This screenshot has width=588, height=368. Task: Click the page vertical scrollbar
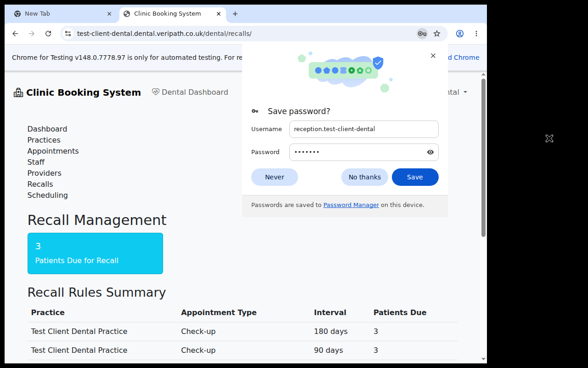pyautogui.click(x=483, y=158)
